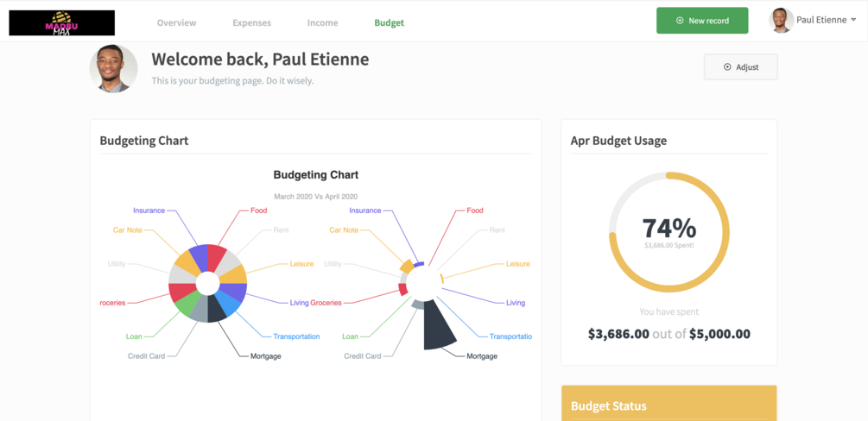Click the Transportation label in right chart

point(510,336)
